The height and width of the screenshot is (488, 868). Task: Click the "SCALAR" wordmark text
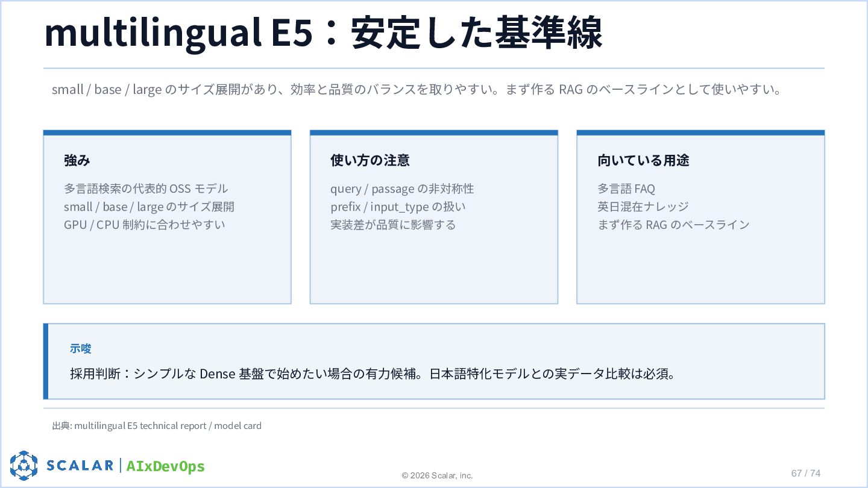(80, 465)
